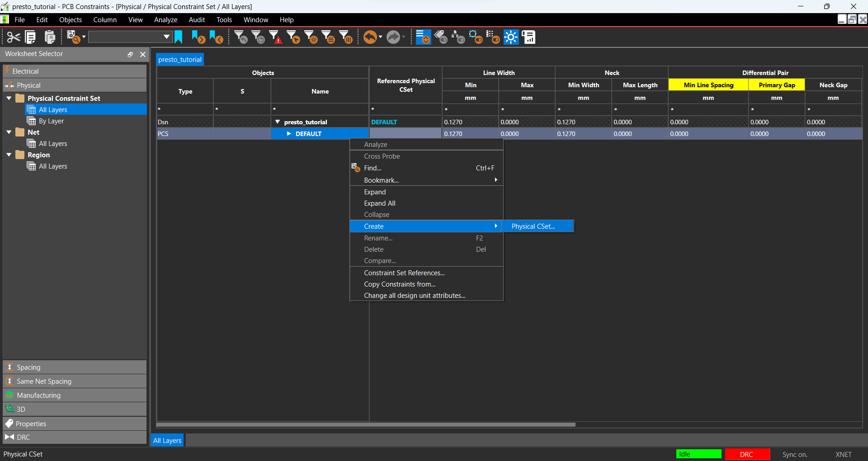Open the Objects menu
This screenshot has width=868, height=461.
pos(70,19)
